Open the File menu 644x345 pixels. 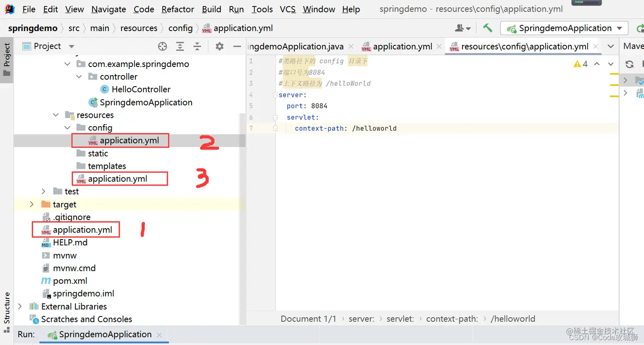pyautogui.click(x=29, y=9)
